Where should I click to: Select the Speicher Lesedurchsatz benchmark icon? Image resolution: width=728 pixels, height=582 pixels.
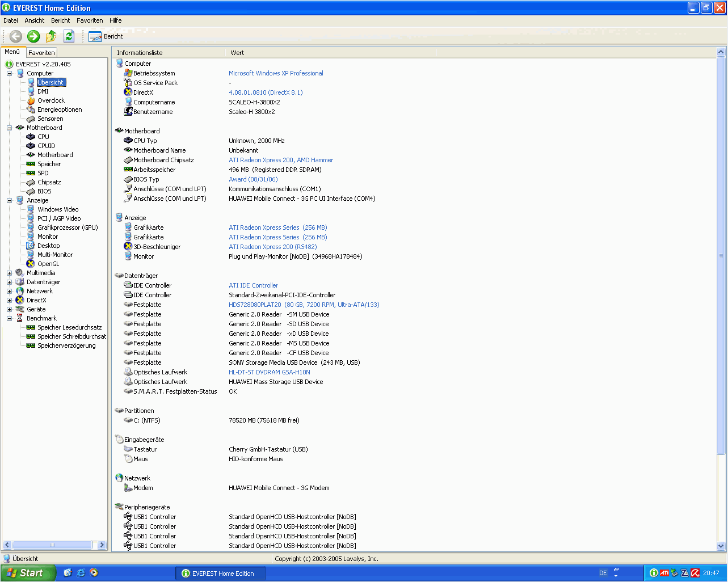[x=31, y=327]
